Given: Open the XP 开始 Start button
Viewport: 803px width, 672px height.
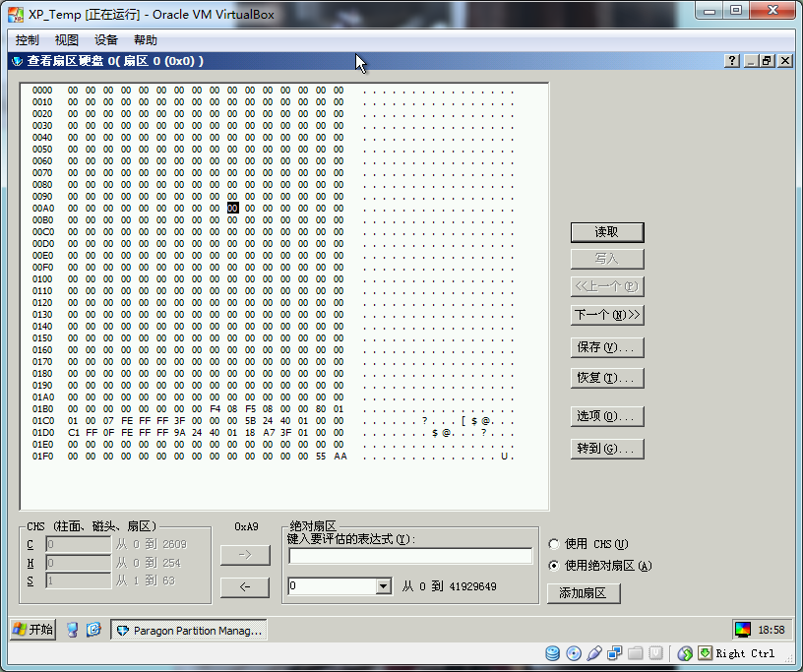Looking at the screenshot, I should point(32,630).
